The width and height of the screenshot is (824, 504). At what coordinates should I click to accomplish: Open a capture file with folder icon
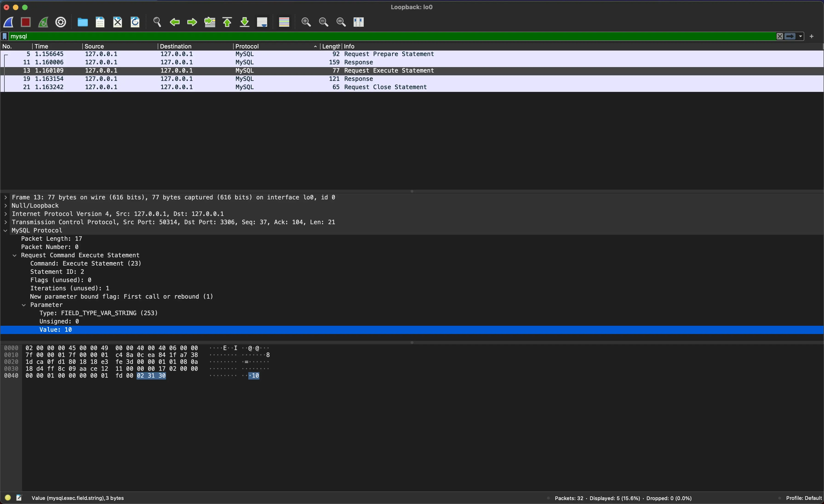point(83,22)
